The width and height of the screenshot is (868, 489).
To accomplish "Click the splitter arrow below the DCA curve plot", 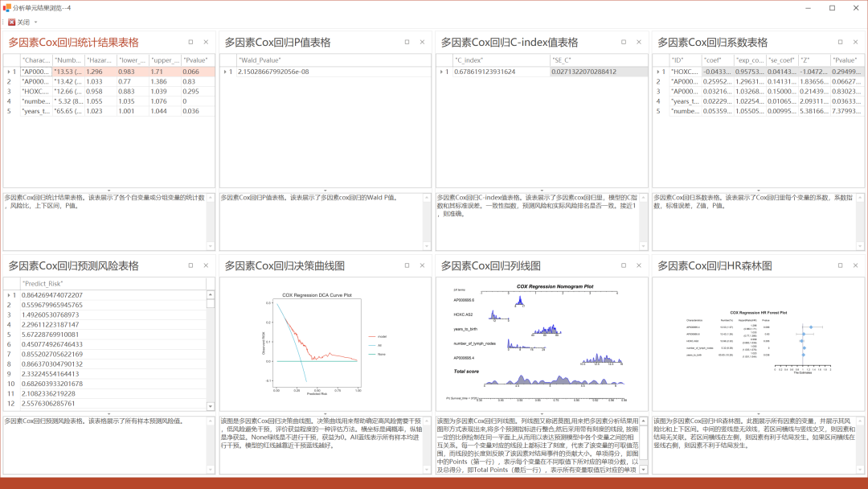I will click(x=325, y=413).
